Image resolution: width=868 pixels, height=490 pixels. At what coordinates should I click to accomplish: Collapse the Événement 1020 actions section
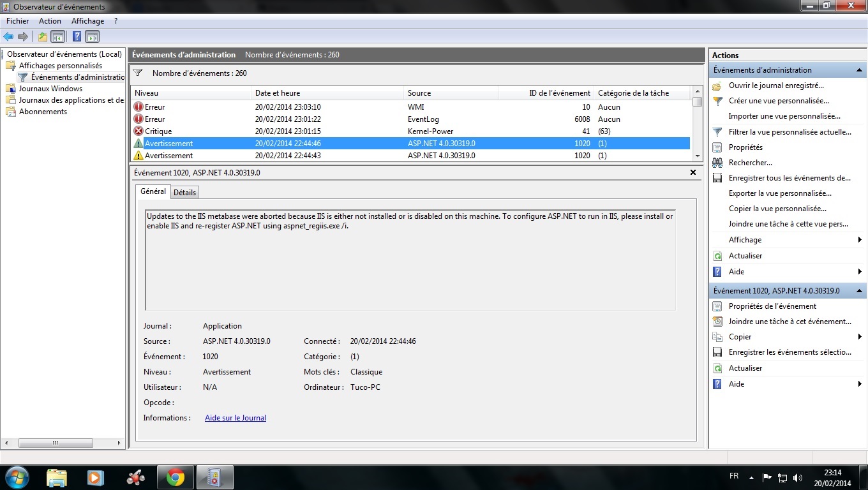coord(859,291)
